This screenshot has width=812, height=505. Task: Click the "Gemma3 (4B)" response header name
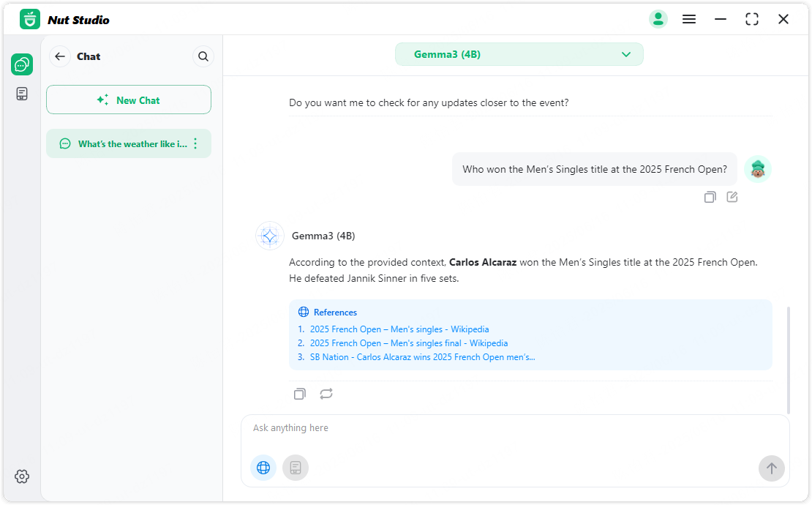pos(323,236)
